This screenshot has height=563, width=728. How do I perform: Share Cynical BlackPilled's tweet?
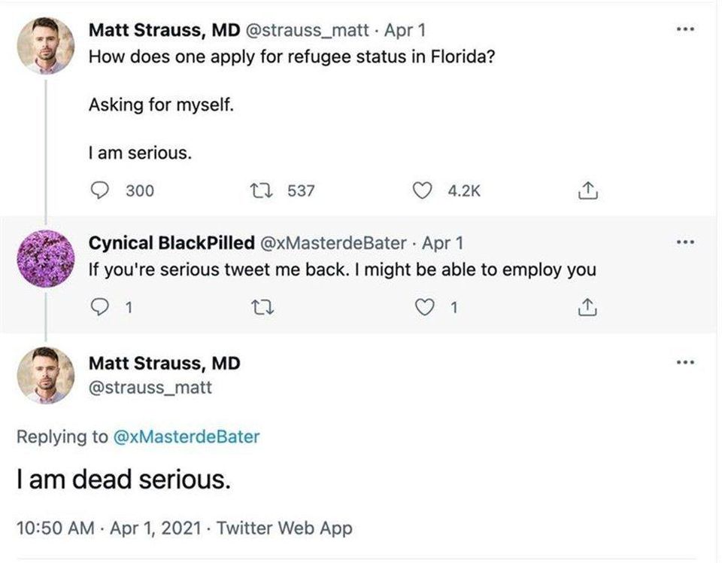586,307
